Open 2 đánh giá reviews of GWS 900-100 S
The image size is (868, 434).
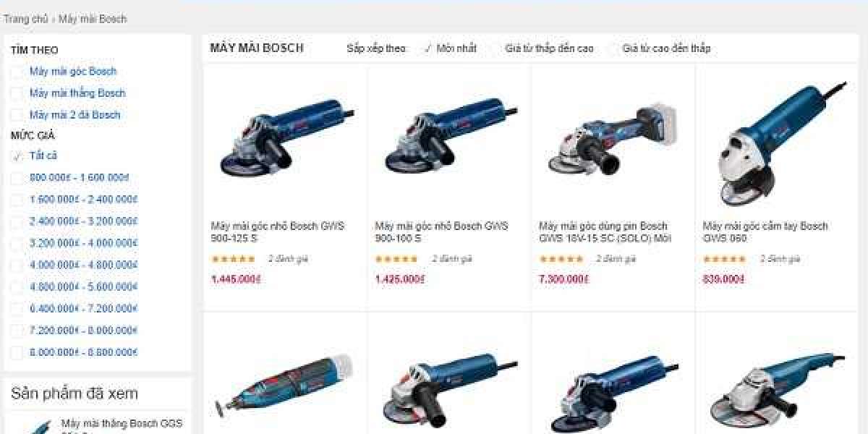click(452, 259)
